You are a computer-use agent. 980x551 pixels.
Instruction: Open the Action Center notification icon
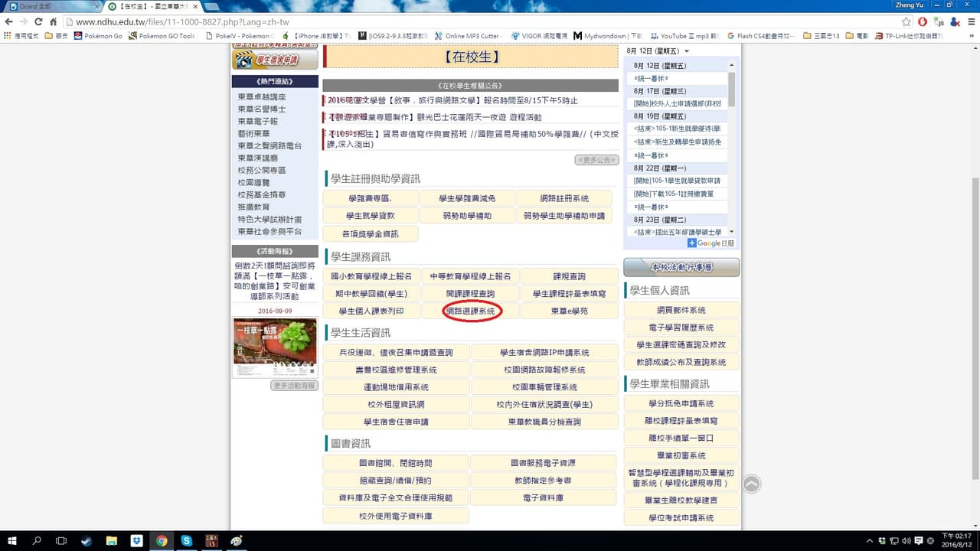coord(919,540)
